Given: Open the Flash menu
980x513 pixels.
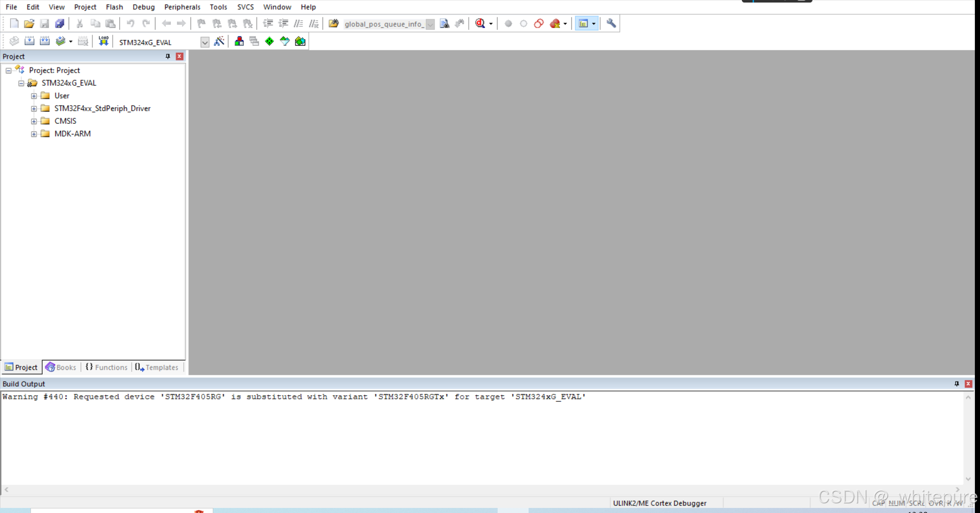Looking at the screenshot, I should (x=114, y=7).
